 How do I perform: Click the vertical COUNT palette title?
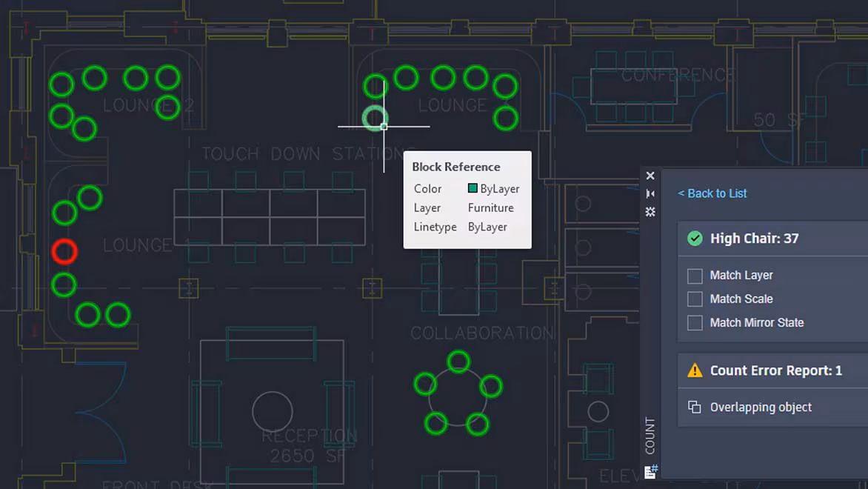coord(650,436)
